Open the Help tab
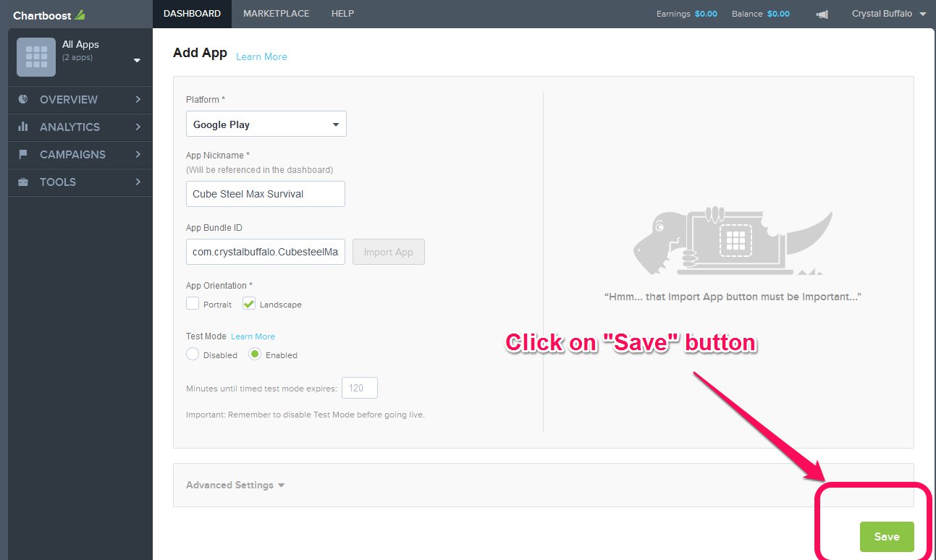Viewport: 936px width, 560px height. point(342,14)
